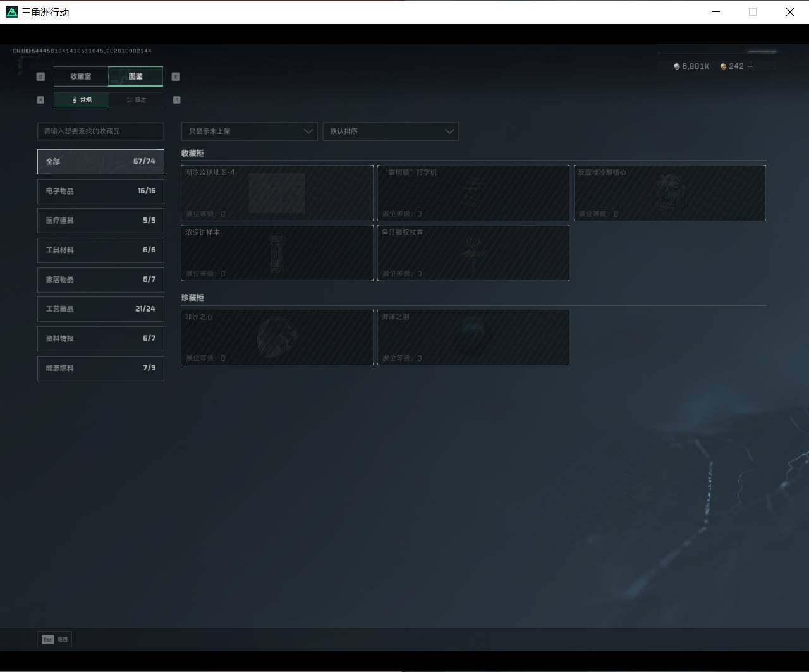Click the silver currency coin icon
This screenshot has width=809, height=672.
point(677,66)
